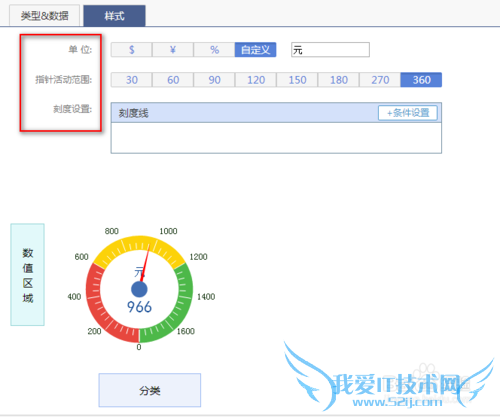Click the 刻度设置 label
Screen dimensions: 500x417
pos(73,109)
